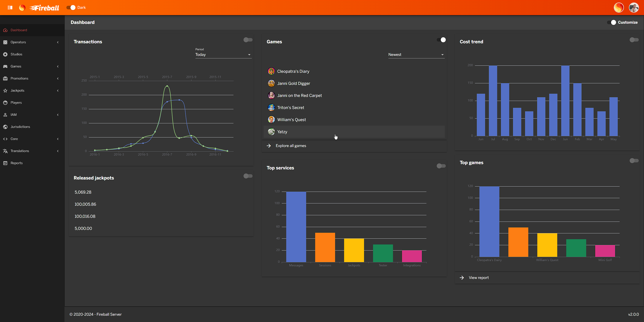Click the Jurisdictions globe icon
Viewport: 644px width, 322px height.
click(x=5, y=127)
